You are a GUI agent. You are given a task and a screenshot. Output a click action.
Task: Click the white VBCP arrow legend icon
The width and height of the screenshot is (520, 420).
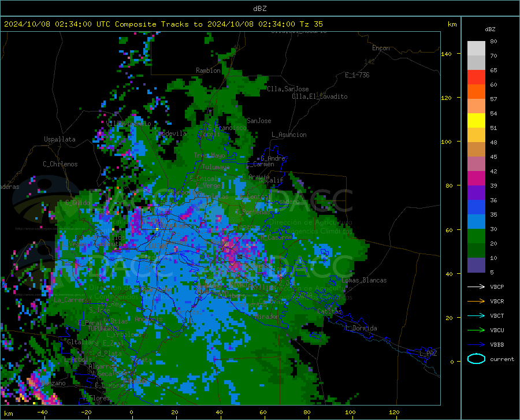coord(476,287)
